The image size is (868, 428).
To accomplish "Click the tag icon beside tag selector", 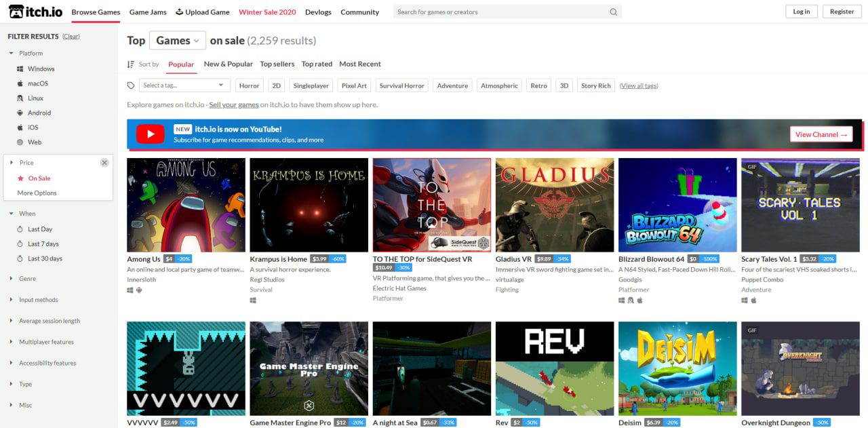I will (131, 85).
